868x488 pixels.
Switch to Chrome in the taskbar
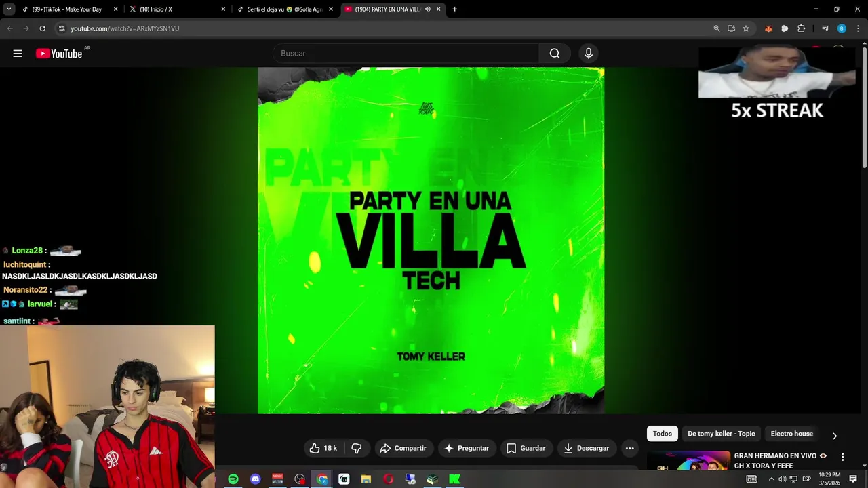pos(322,479)
